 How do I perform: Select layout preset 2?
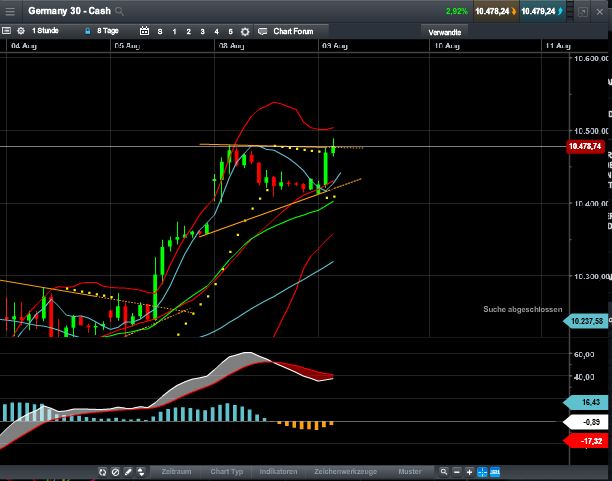coord(188,32)
